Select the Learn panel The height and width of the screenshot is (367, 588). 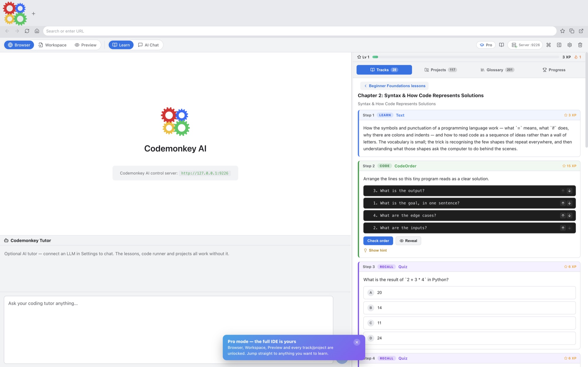coord(121,45)
